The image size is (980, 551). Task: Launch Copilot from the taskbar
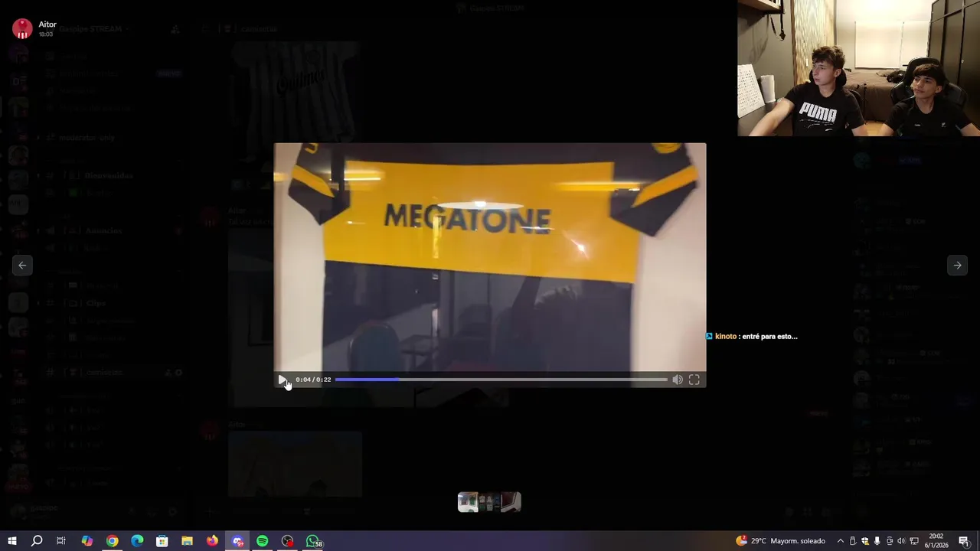pos(87,541)
